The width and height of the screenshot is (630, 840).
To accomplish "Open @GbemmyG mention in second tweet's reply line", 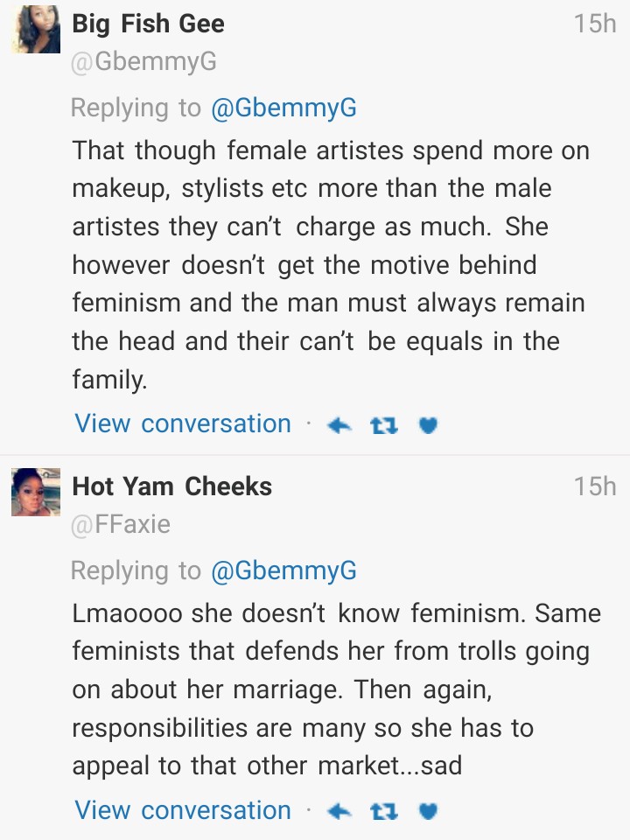I will click(283, 570).
